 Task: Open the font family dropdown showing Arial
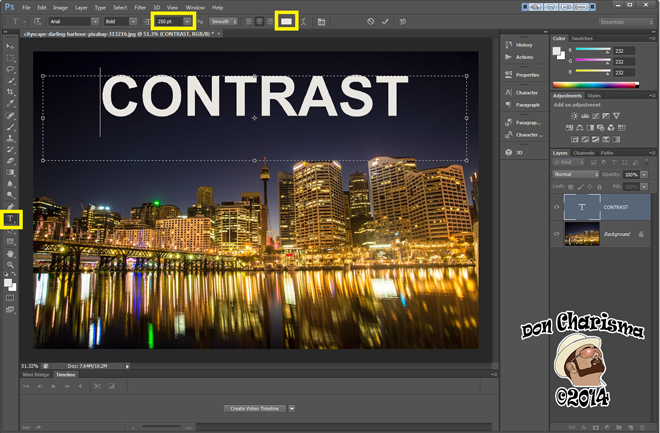coord(95,21)
